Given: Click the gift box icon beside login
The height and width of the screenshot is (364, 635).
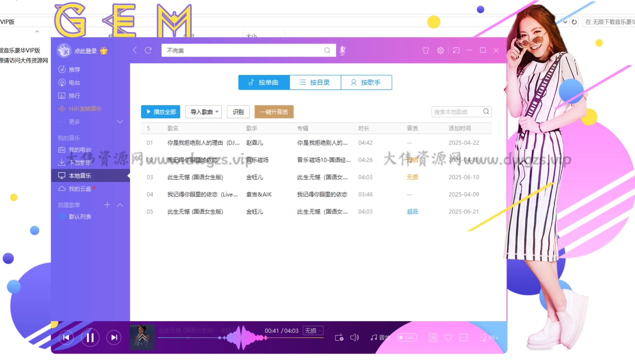Looking at the screenshot, I should point(104,51).
